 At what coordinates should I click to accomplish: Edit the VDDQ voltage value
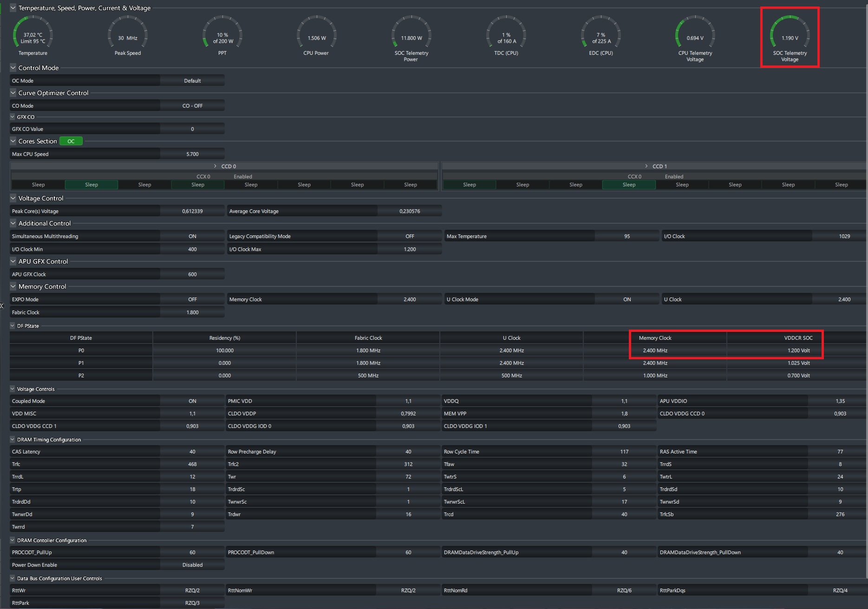pos(624,401)
